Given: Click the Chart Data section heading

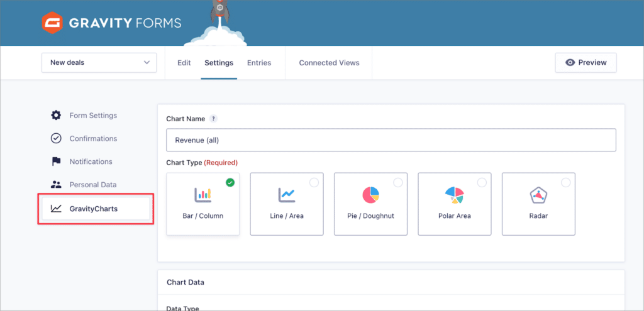Looking at the screenshot, I should pyautogui.click(x=186, y=282).
